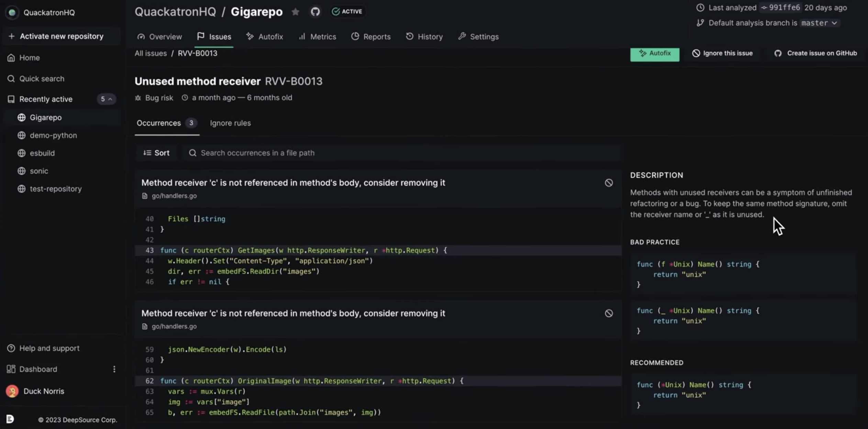Viewport: 868px width, 429px height.
Task: Select highlighted line 62 OriginalImage code
Action: [378, 381]
